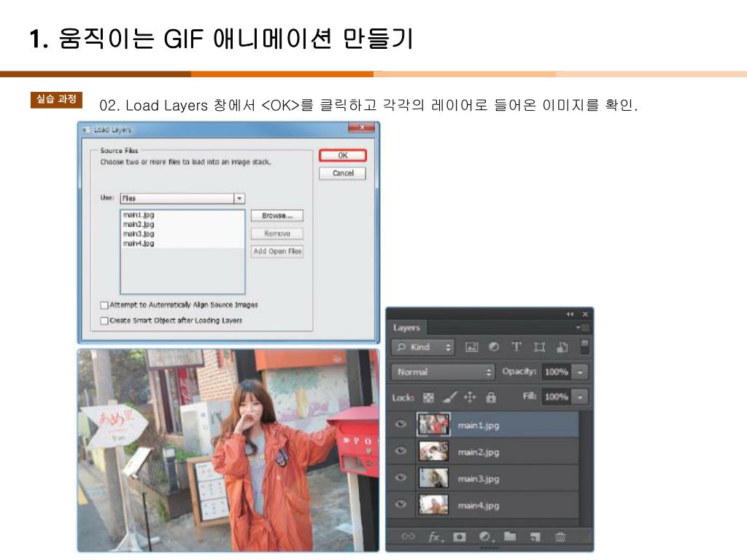
Task: Open the Kind filter dropdown
Action: coord(423,347)
